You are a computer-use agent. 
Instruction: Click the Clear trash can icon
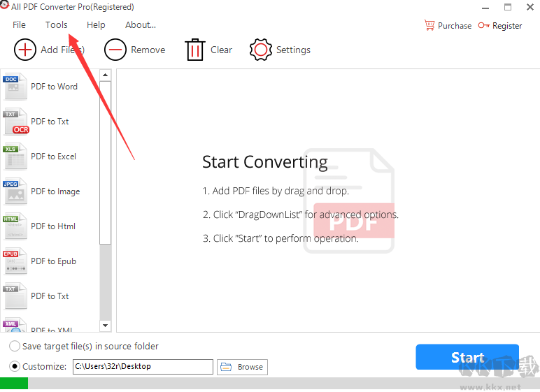pos(195,50)
